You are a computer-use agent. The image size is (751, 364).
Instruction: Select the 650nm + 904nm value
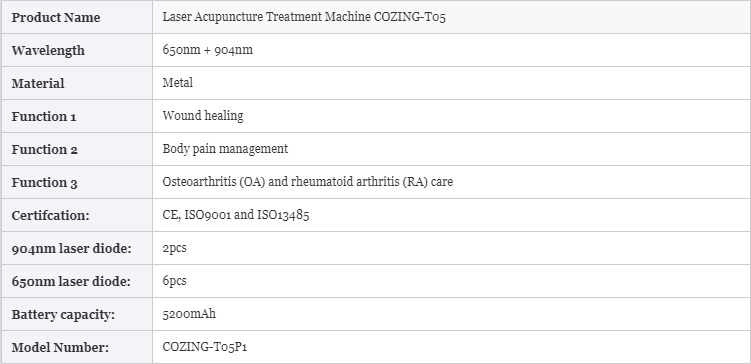(x=207, y=50)
